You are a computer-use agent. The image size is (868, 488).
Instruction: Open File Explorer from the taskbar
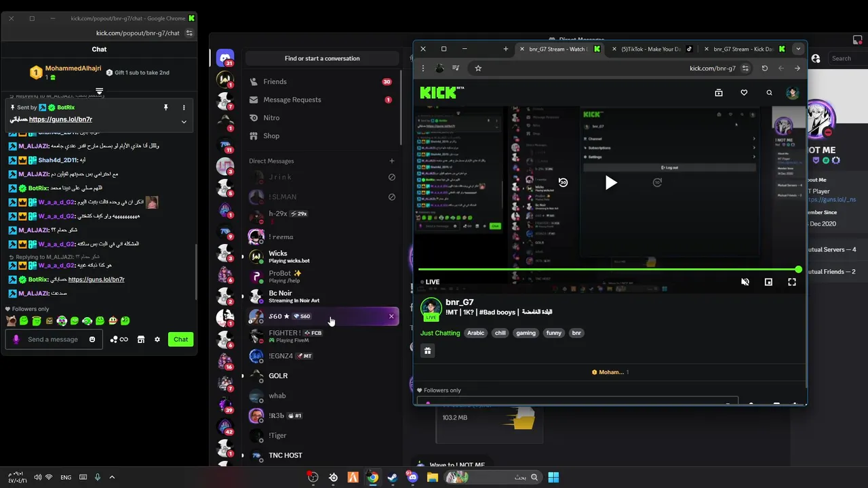432,477
